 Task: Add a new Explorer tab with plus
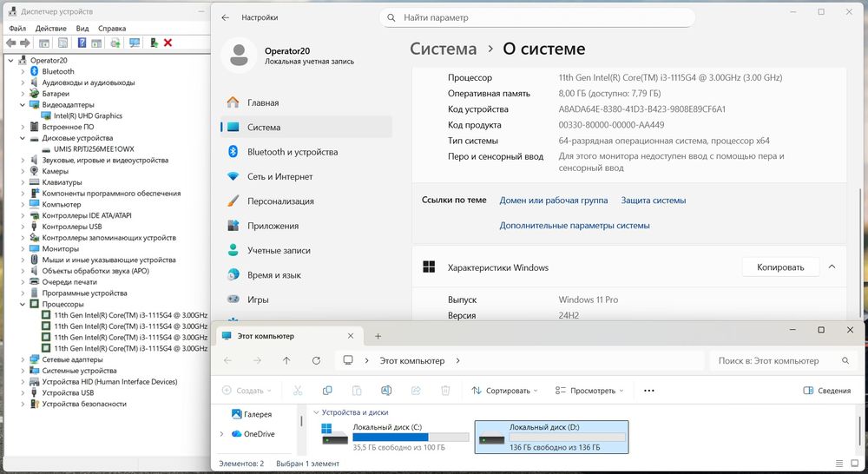tap(378, 336)
